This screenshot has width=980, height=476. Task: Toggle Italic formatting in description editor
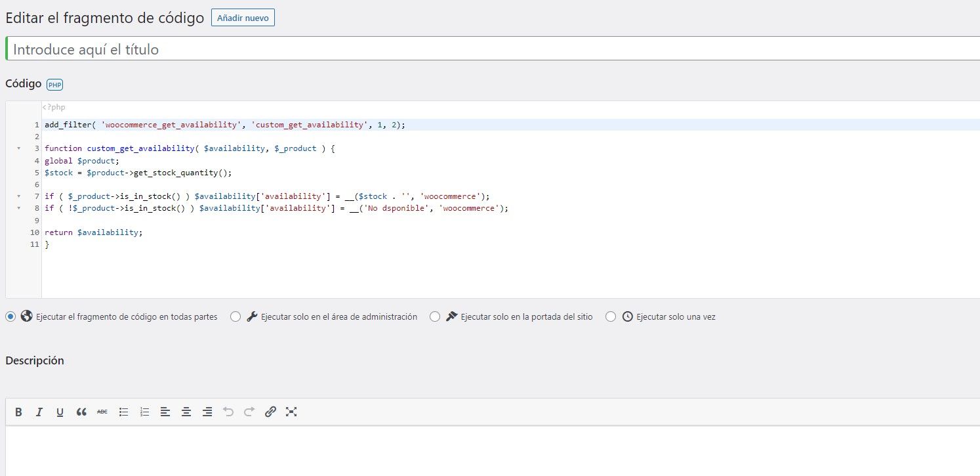click(39, 412)
